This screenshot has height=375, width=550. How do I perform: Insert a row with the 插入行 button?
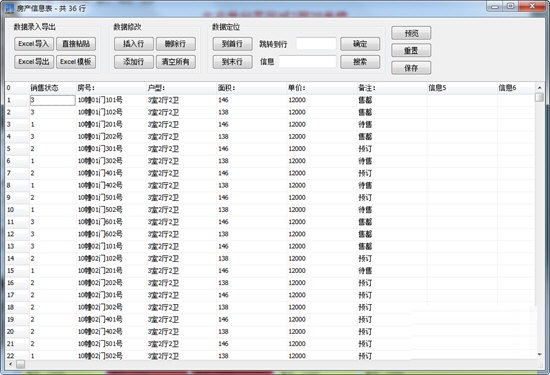coord(134,44)
